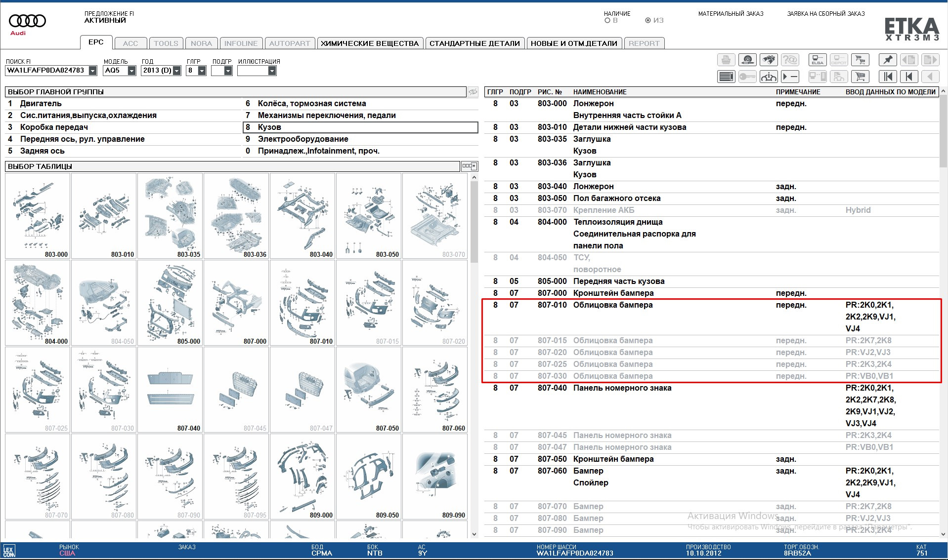Screen dimensions: 948x560
Task: Click the double shopping carts icon
Action: 860,60
